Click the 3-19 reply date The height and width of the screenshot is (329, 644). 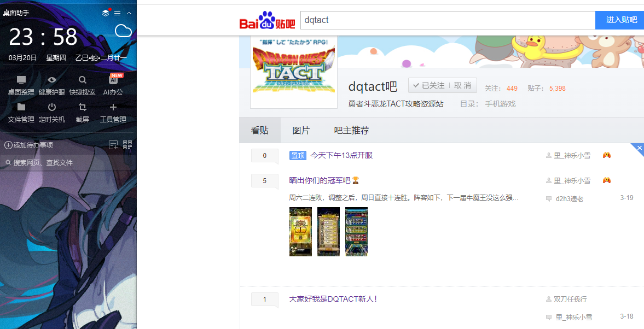626,198
